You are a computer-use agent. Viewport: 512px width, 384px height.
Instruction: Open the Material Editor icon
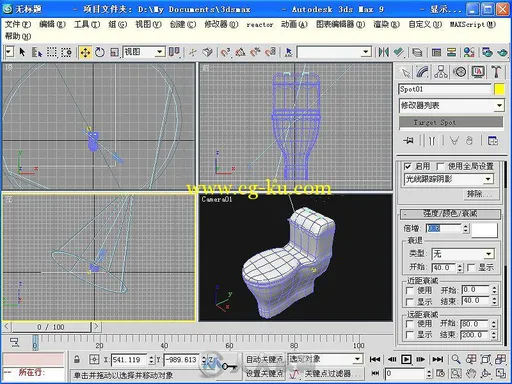click(x=469, y=52)
